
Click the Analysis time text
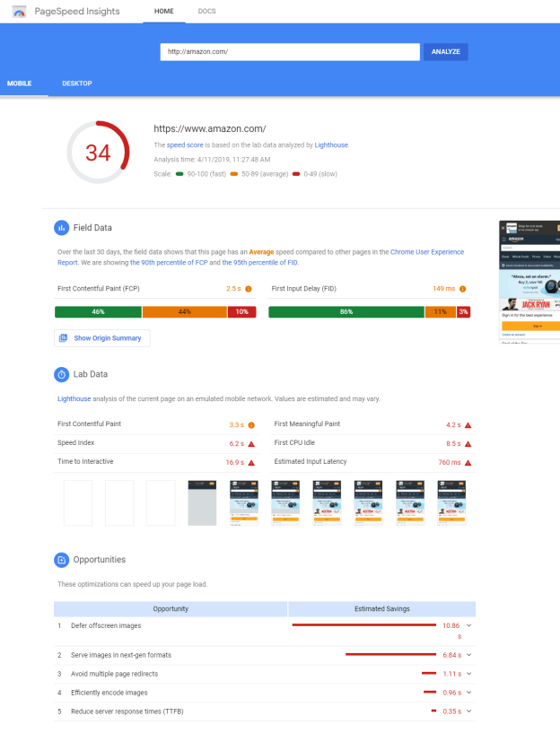point(212,160)
